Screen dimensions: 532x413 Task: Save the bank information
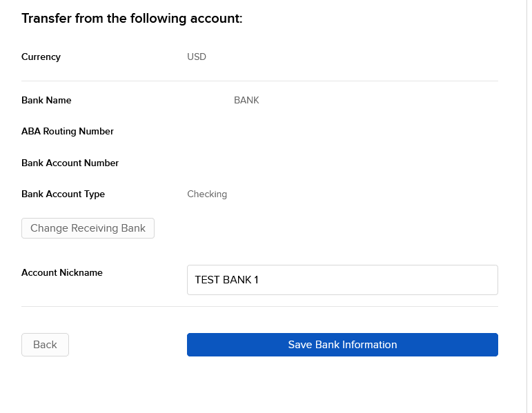point(342,345)
